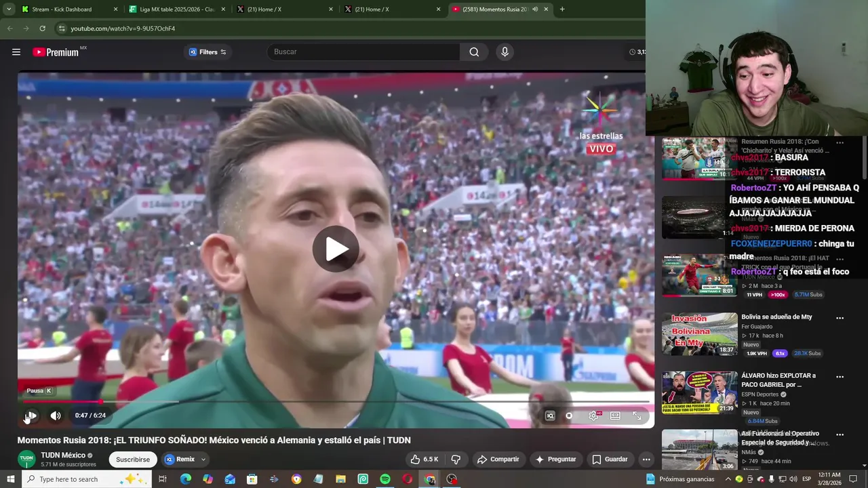Screen dimensions: 868x488
Task: Open options for Bolivia se adueña de Mty
Action: click(840, 318)
